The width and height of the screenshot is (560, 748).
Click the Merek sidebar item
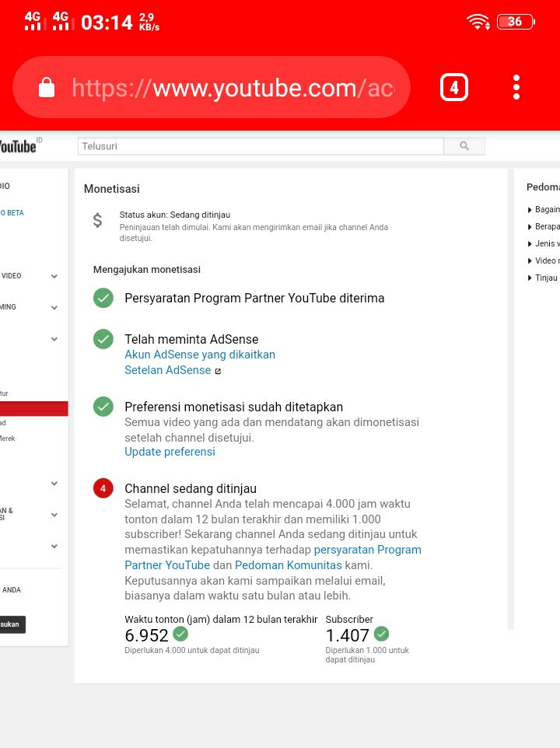[8, 439]
